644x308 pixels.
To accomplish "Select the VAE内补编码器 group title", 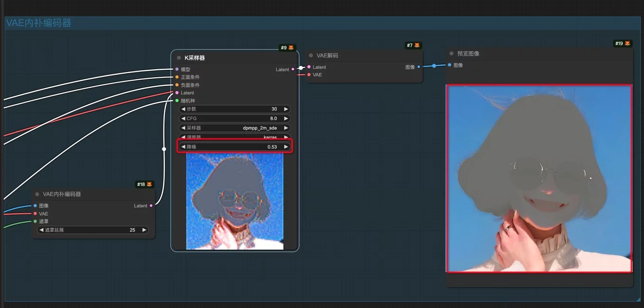I will click(38, 23).
